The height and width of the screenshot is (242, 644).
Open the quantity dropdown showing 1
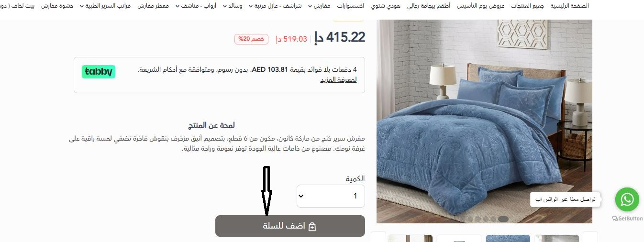[x=331, y=196]
